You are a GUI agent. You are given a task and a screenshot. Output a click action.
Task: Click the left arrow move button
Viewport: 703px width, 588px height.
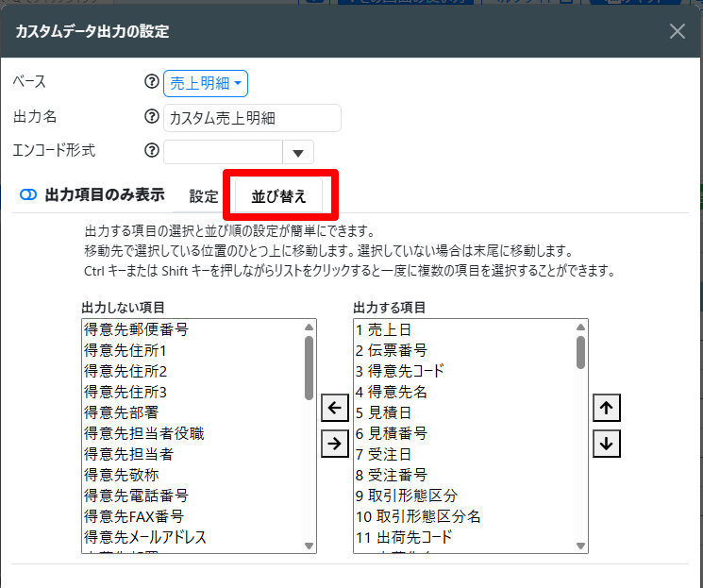335,408
